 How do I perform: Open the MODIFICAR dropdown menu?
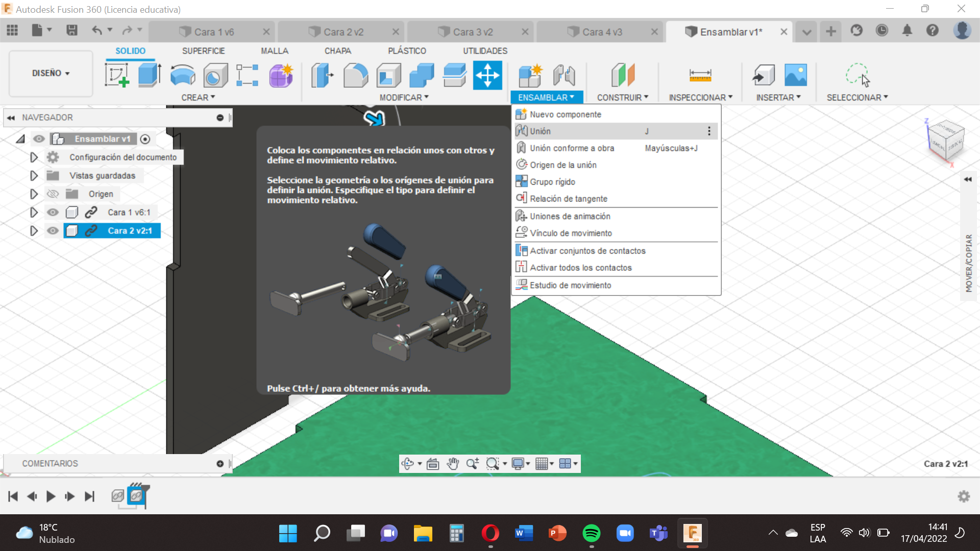coord(404,97)
